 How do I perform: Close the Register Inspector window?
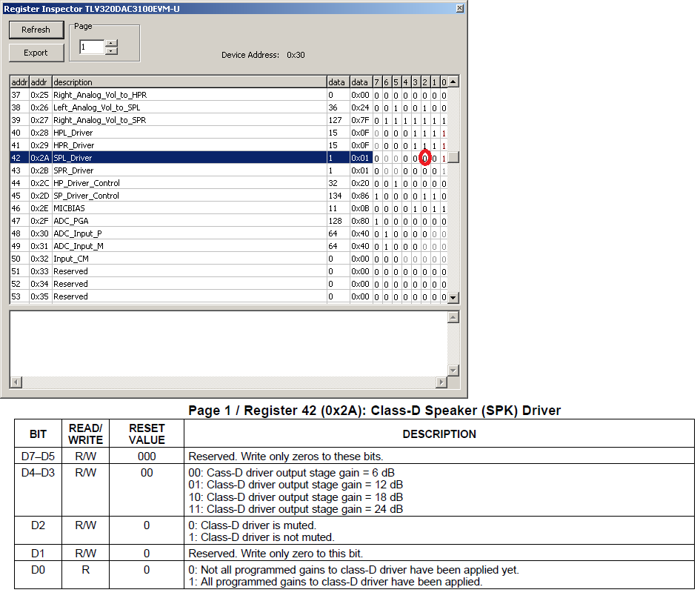tap(460, 8)
